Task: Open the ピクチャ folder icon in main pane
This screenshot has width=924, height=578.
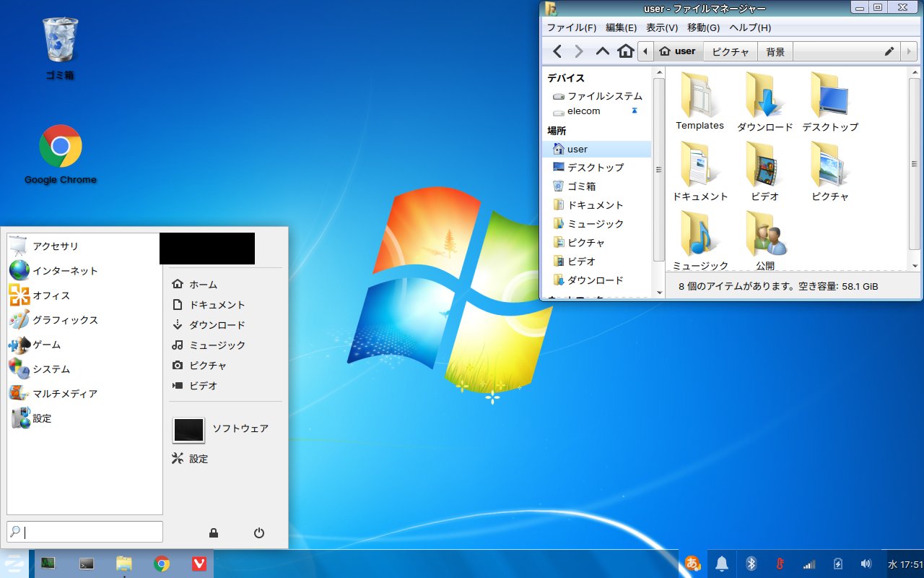Action: coord(830,171)
